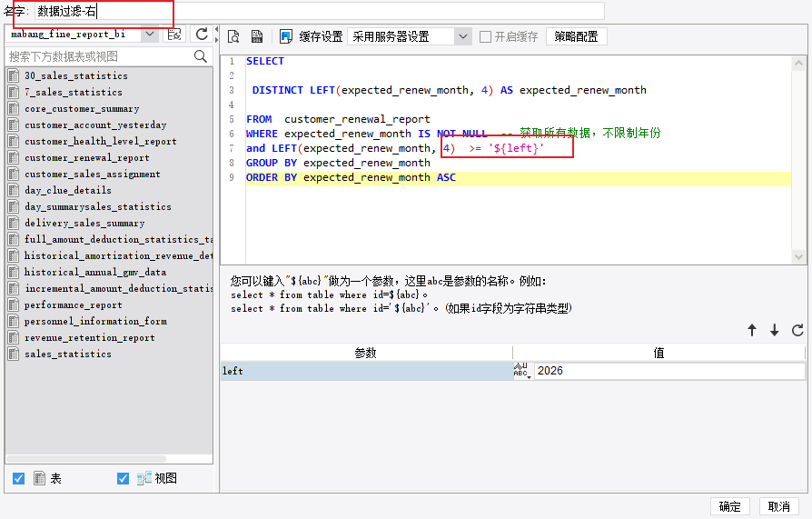Image resolution: width=812 pixels, height=519 pixels.
Task: Click the horizontal scrollbar below the table list
Action: [86, 459]
